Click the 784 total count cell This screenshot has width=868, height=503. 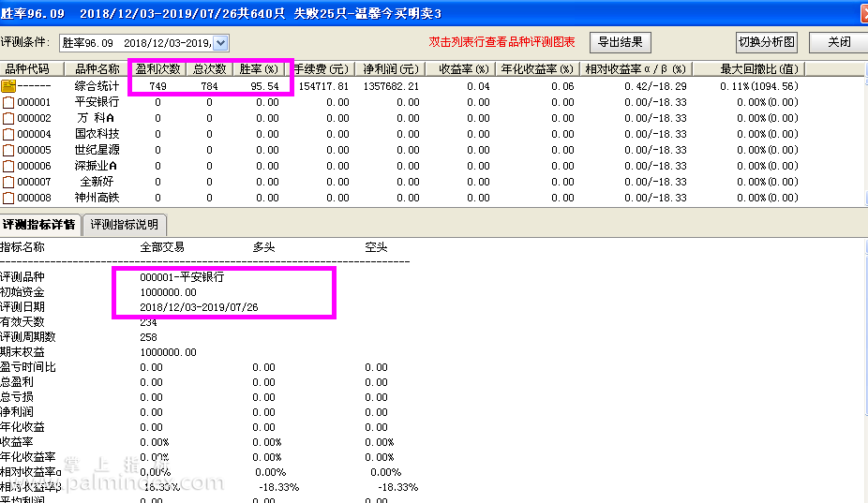coord(209,86)
